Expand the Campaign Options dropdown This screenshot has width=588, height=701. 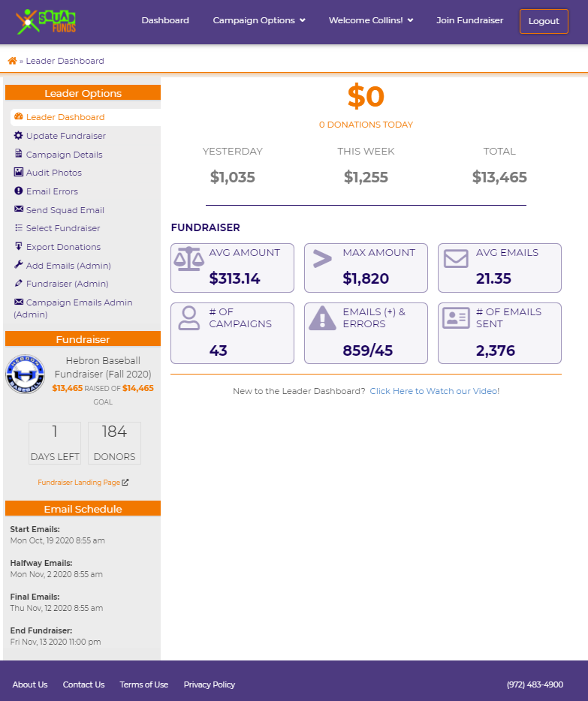pyautogui.click(x=259, y=20)
